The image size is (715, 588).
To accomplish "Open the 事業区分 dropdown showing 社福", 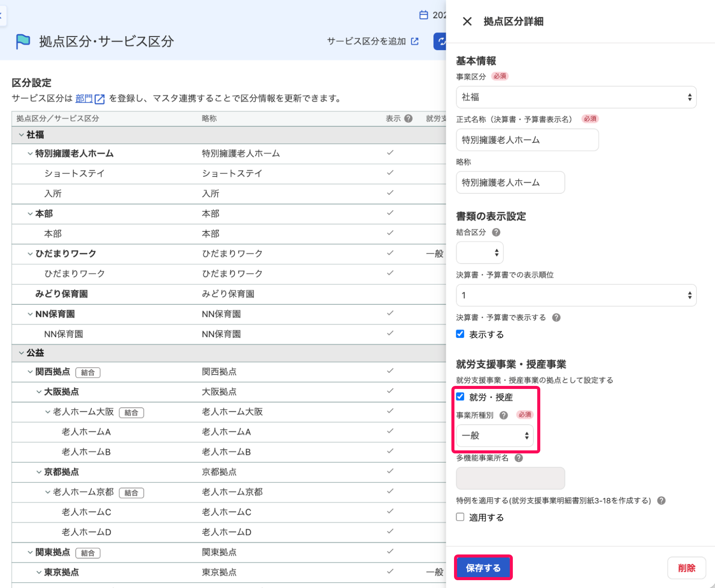I will pyautogui.click(x=576, y=97).
